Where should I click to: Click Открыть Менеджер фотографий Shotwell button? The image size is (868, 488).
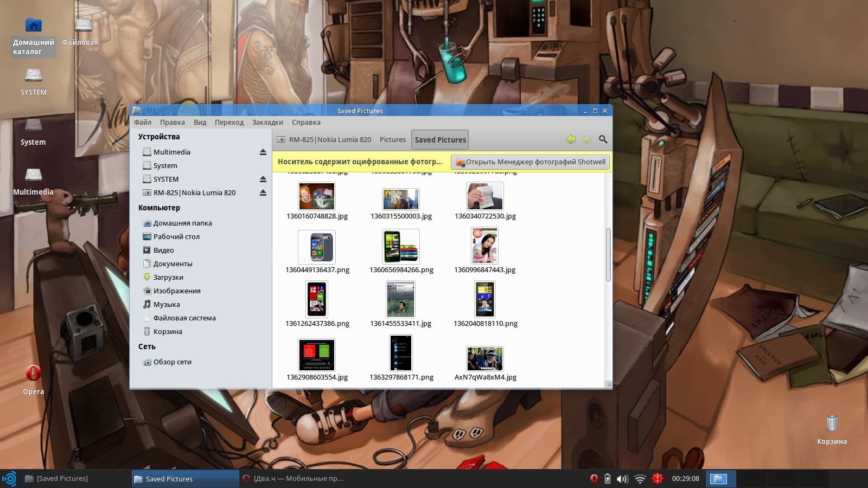pyautogui.click(x=530, y=162)
